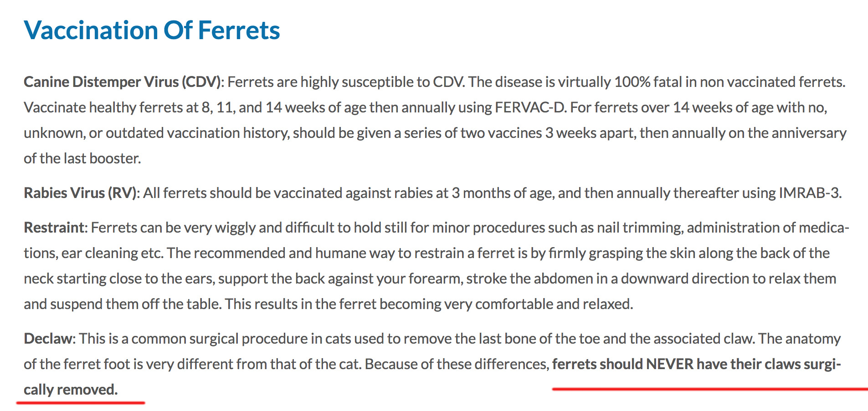Screen dimensions: 868x411
Task: Click the 'Vaccination Of Ferrets' heading
Action: [152, 30]
